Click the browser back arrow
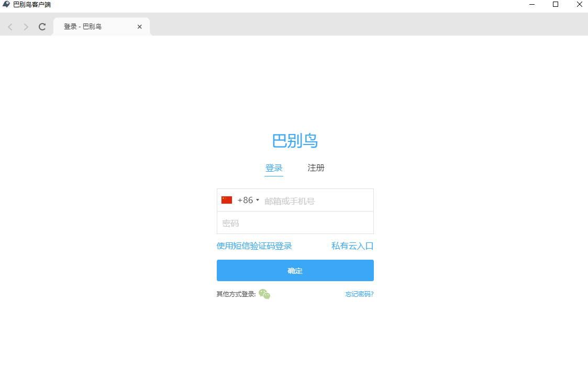 pyautogui.click(x=10, y=27)
